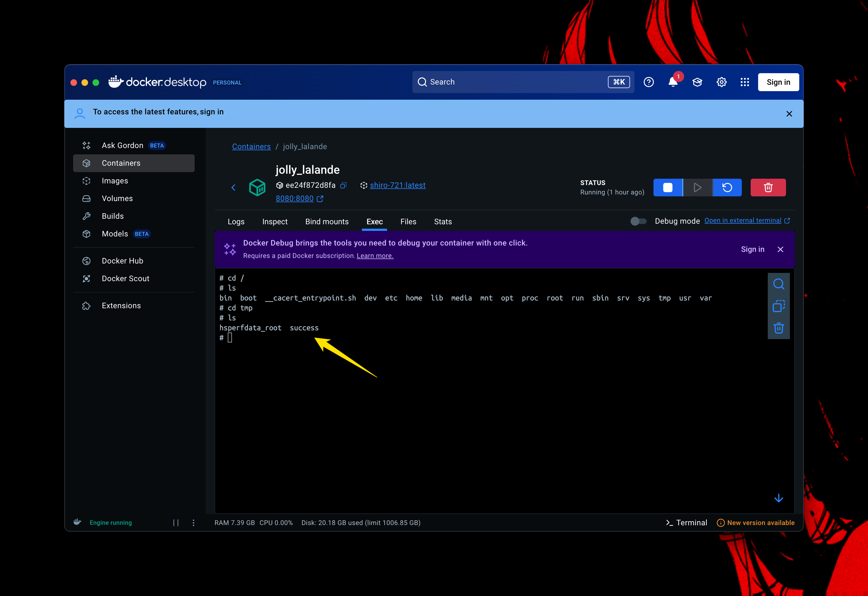
Task: Enable the Debug mode toggle
Action: (x=638, y=221)
